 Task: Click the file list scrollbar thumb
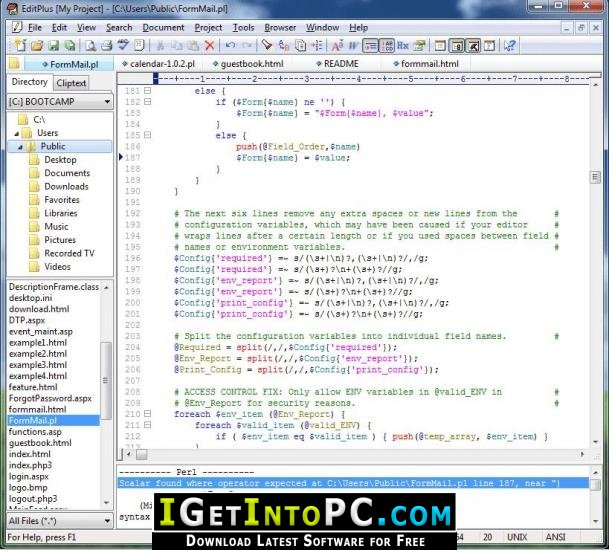pyautogui.click(x=105, y=381)
